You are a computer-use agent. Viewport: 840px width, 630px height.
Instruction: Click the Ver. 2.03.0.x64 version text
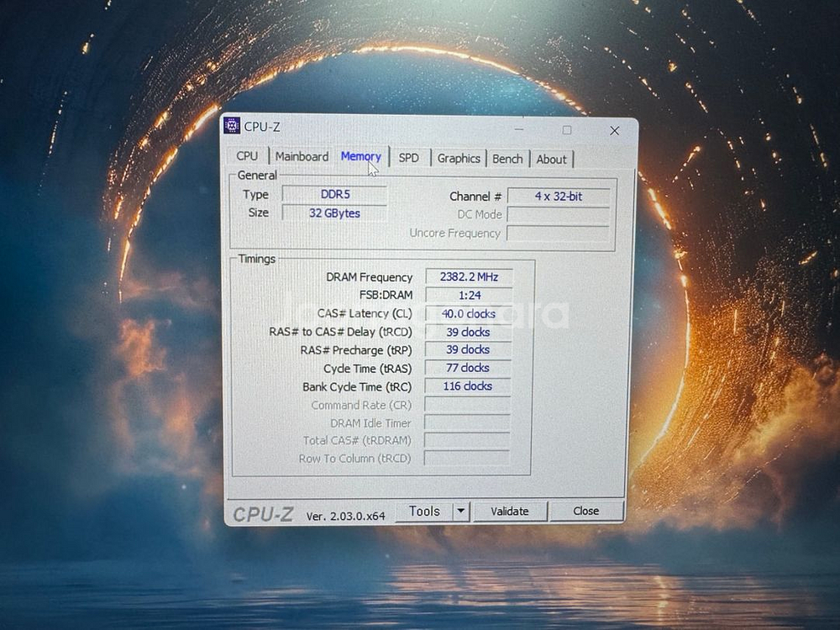click(x=345, y=516)
